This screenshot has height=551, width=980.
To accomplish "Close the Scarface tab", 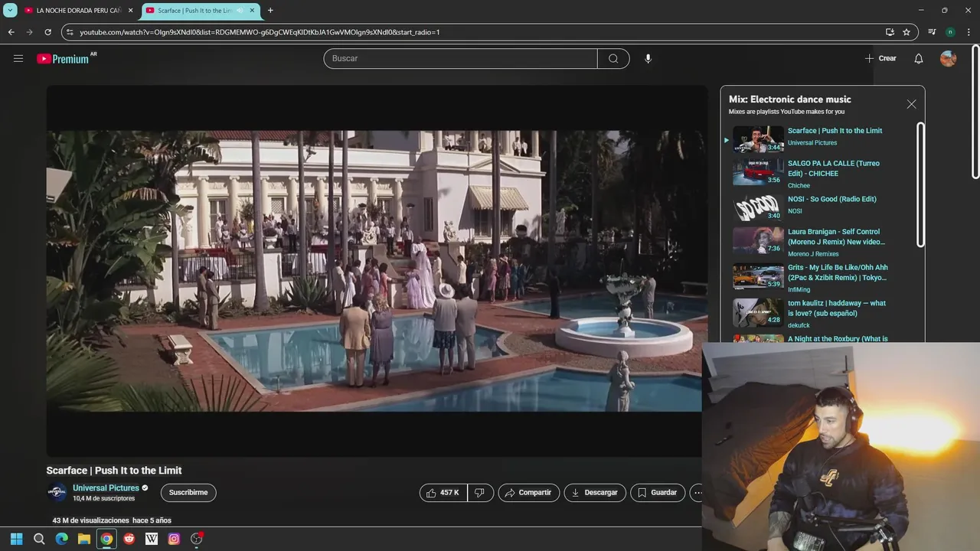I will (252, 11).
